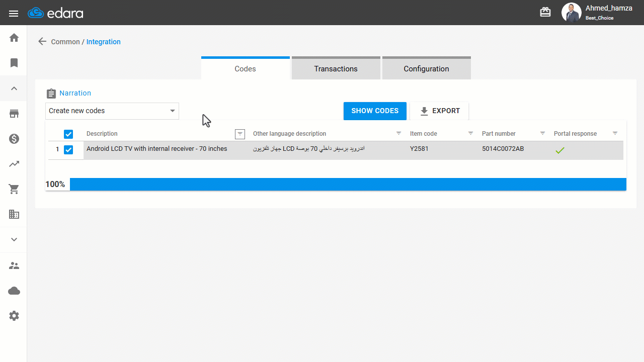Sort by Description column header
Screen dimensions: 644x362
pyautogui.click(x=102, y=134)
